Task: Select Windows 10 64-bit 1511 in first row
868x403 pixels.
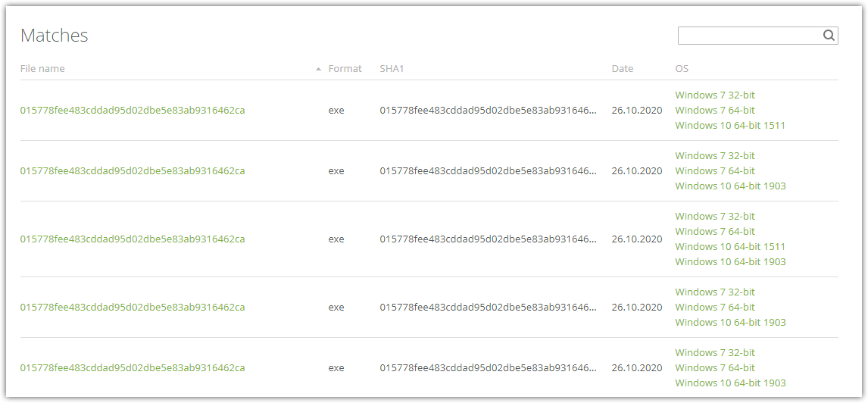Action: [x=730, y=126]
